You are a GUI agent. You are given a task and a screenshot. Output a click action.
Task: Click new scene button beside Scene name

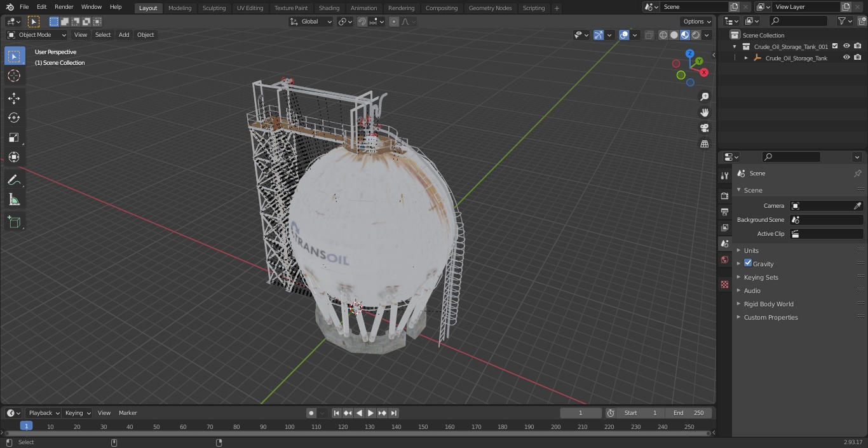pos(734,7)
